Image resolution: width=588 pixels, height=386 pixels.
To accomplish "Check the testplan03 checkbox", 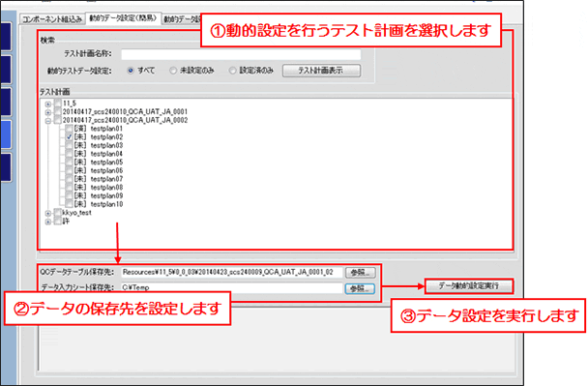I will tap(69, 145).
